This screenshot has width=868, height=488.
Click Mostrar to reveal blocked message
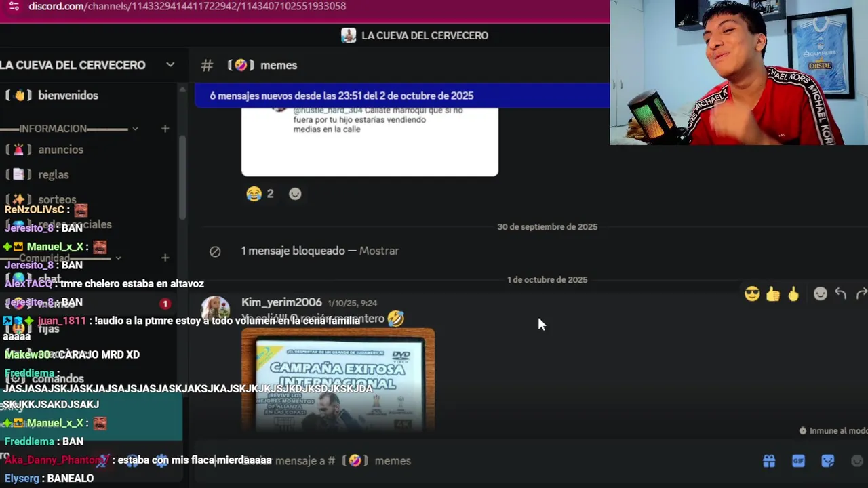click(379, 251)
